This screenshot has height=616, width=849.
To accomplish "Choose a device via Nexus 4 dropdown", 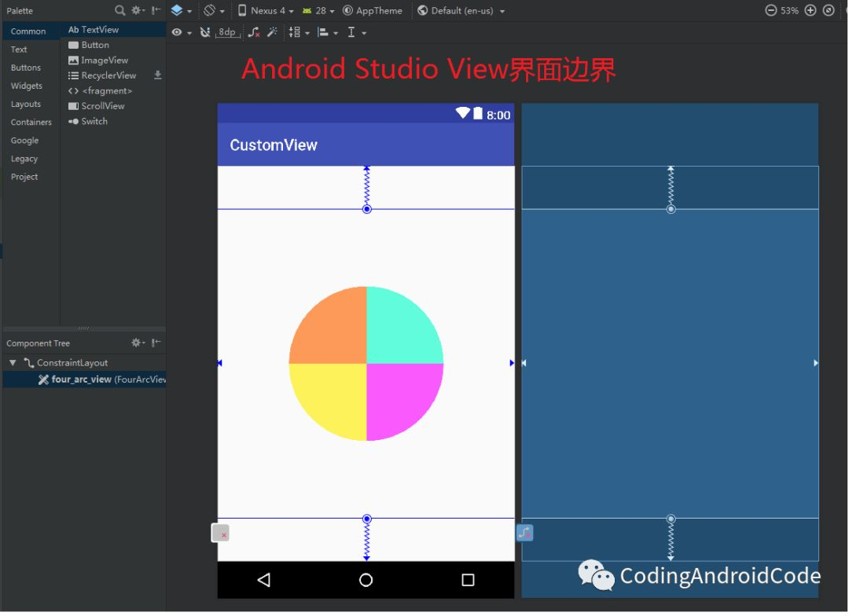I will click(266, 10).
